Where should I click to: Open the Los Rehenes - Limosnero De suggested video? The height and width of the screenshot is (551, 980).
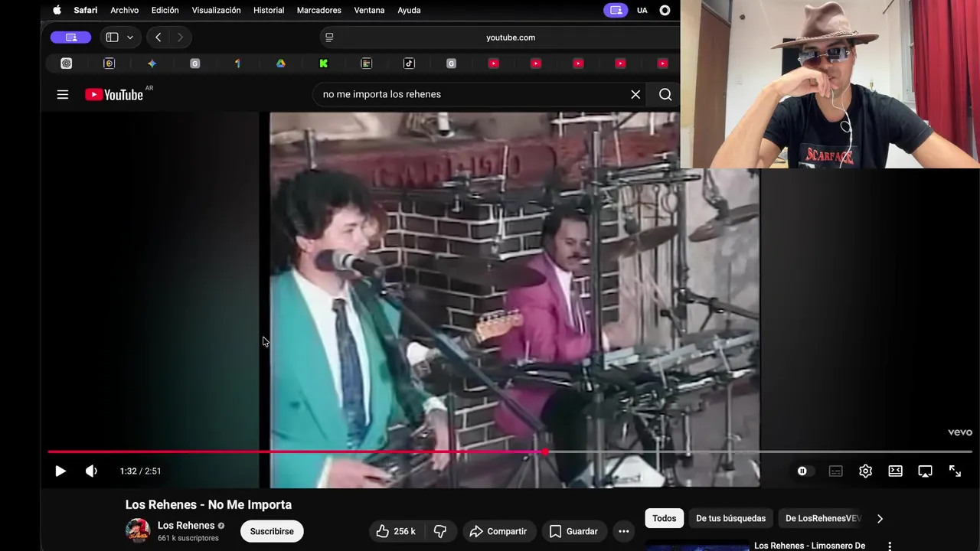tap(809, 546)
